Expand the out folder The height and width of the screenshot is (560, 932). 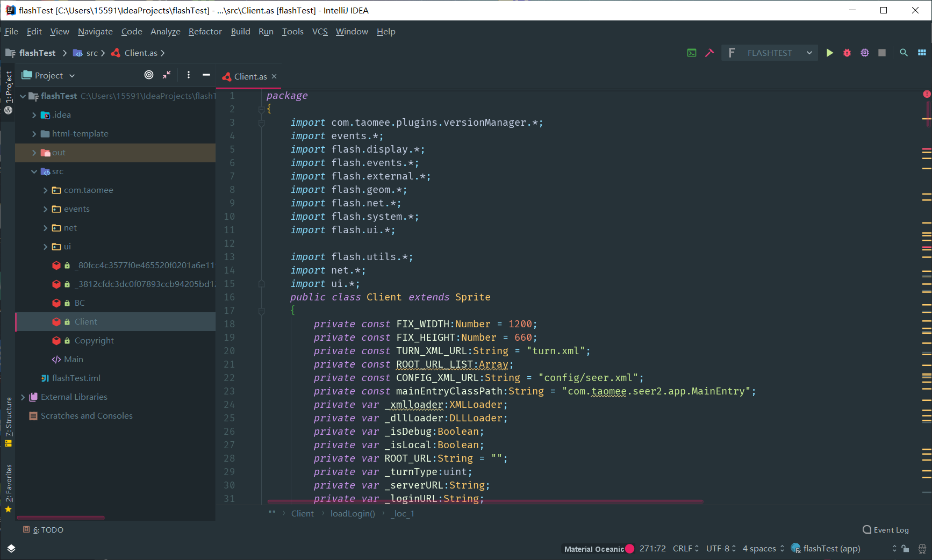(34, 153)
